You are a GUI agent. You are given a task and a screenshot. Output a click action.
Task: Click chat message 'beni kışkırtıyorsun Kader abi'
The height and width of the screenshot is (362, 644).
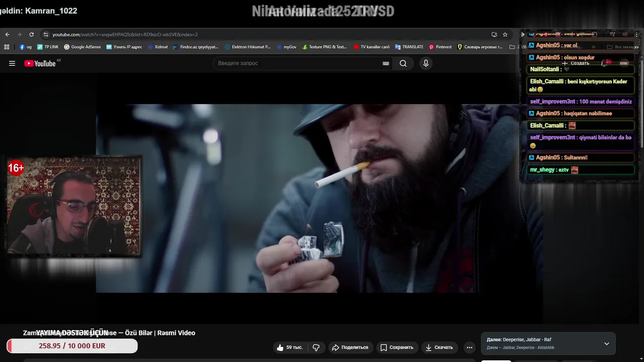pos(581,85)
